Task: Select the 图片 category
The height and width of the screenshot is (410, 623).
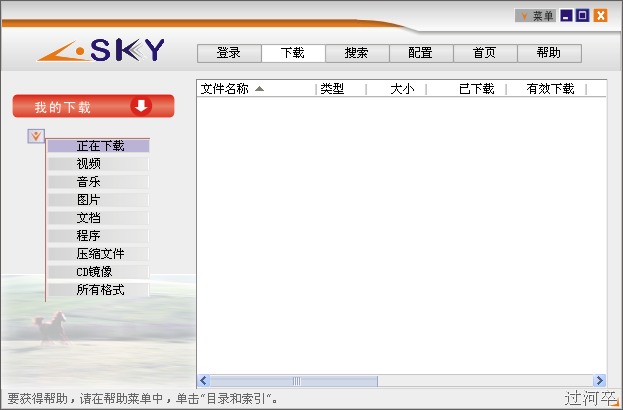Action: tap(99, 200)
